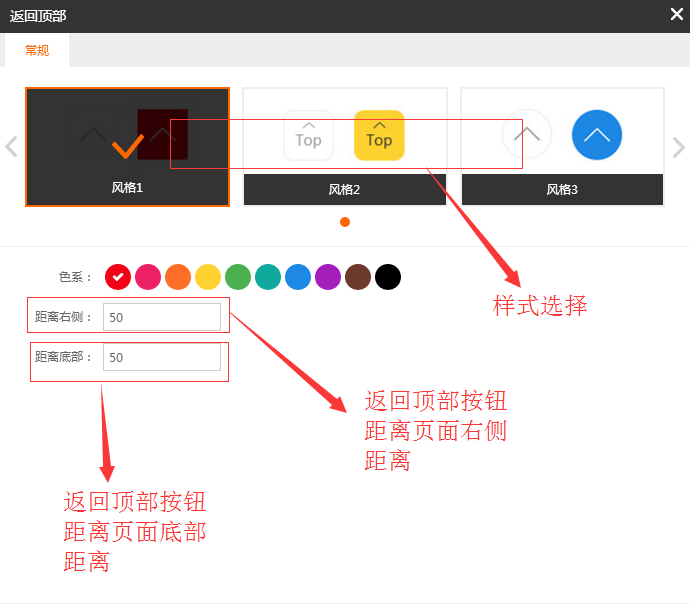Click the white circular arrow icon in 风格3

coord(527,134)
